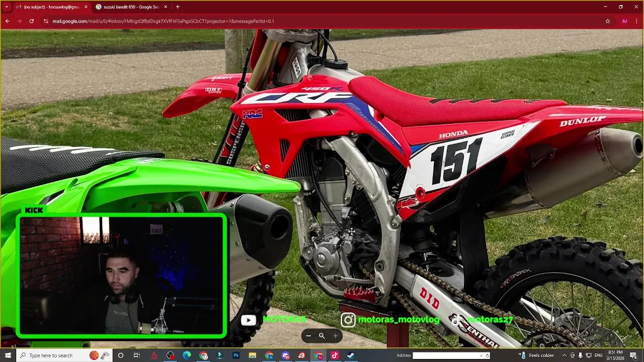Open the 'Feels colder' weather widget
The width and height of the screenshot is (644, 362).
(x=536, y=355)
